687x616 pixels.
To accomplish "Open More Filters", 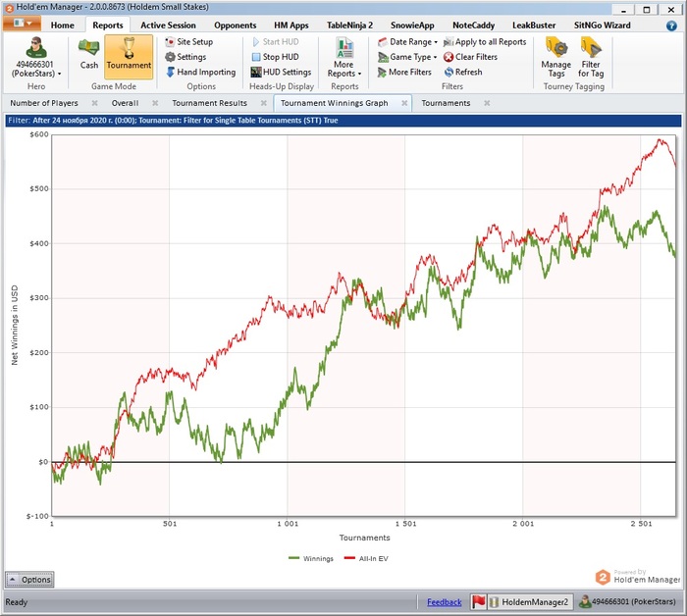I will tap(404, 73).
